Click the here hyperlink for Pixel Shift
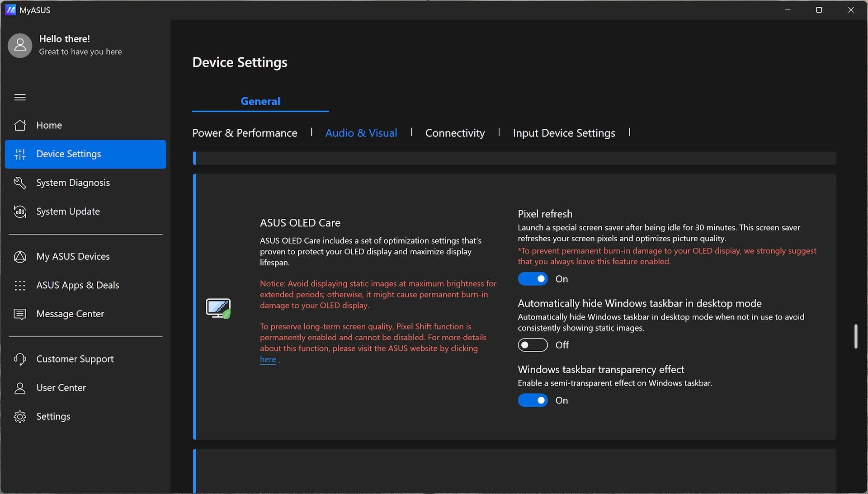868x494 pixels. coord(268,359)
